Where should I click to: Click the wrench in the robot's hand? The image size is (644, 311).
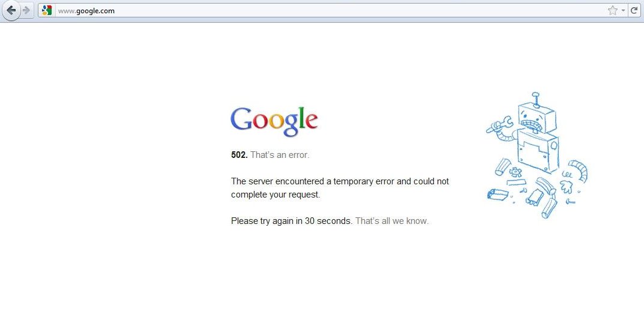pyautogui.click(x=500, y=124)
